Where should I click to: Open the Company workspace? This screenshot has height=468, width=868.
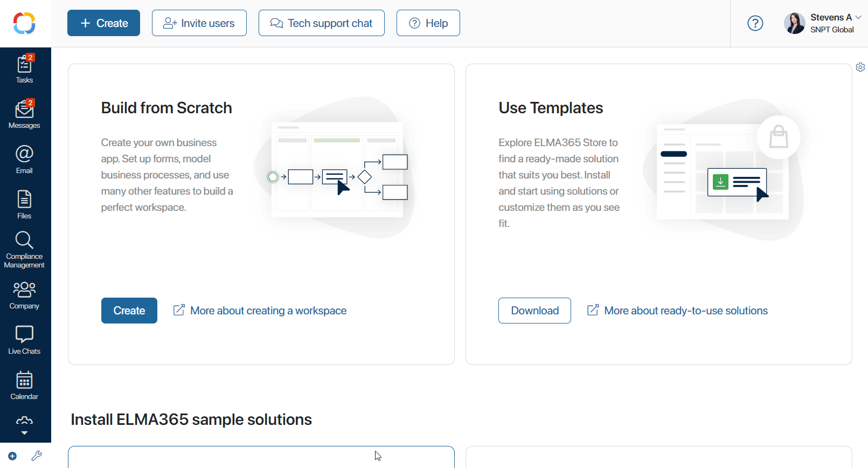click(24, 295)
